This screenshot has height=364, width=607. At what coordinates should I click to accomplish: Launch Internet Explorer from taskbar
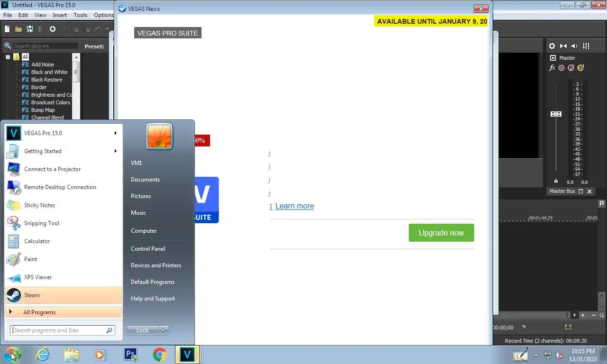point(43,355)
